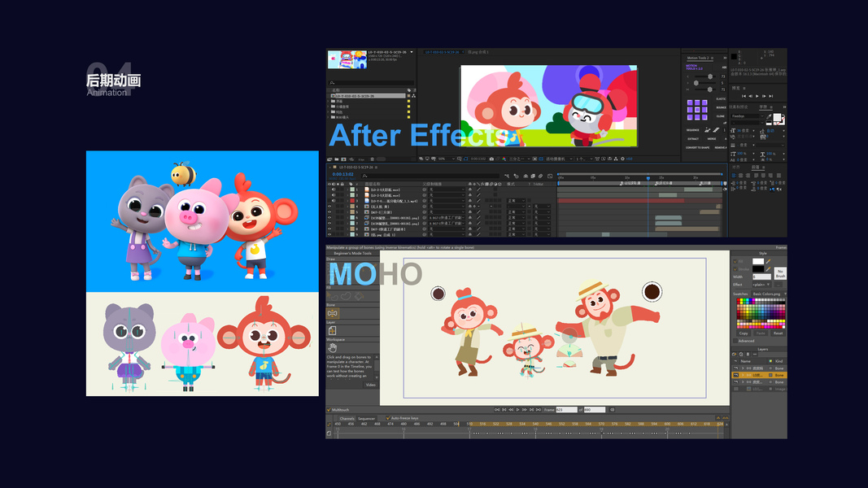Screen dimensions: 868x488
Task: Click the Copy button under Moho swatches
Action: [744, 333]
